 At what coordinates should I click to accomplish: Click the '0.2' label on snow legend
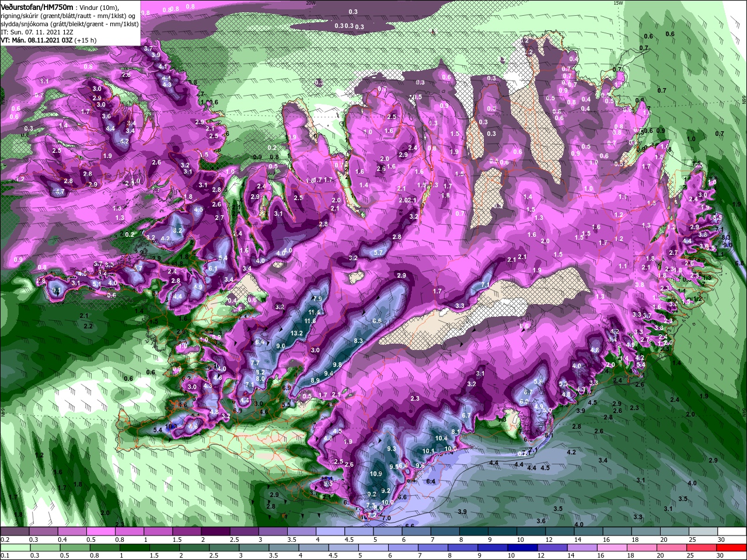[5, 540]
